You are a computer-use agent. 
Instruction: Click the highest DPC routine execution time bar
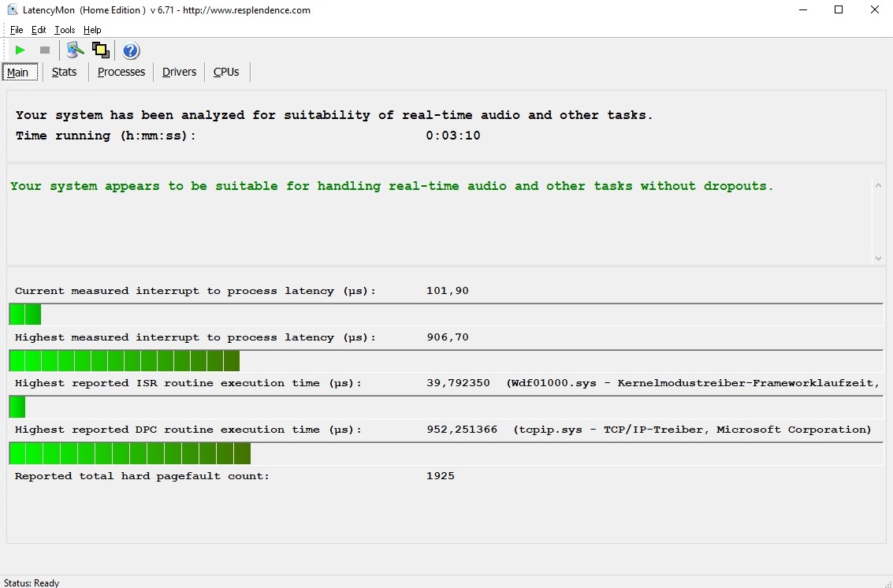point(130,454)
